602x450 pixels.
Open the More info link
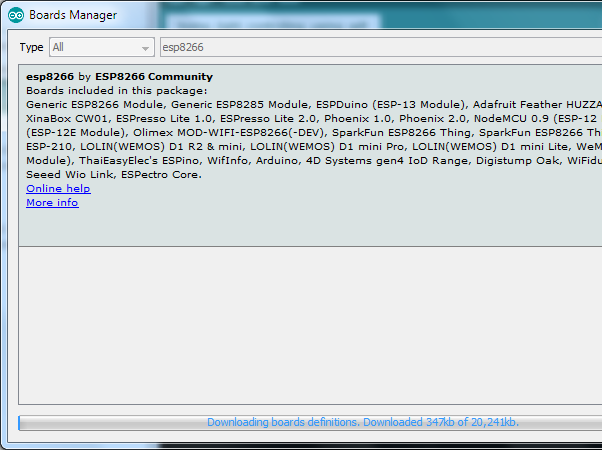click(52, 203)
